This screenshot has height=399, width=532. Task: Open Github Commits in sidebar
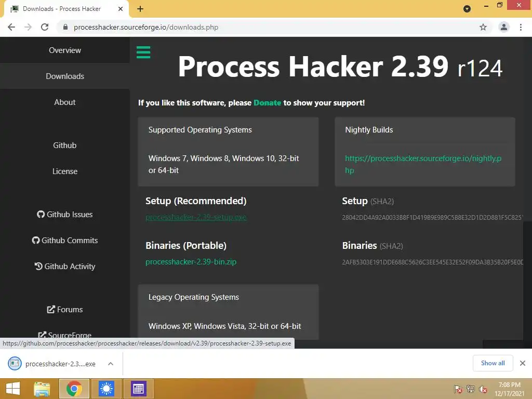click(65, 240)
